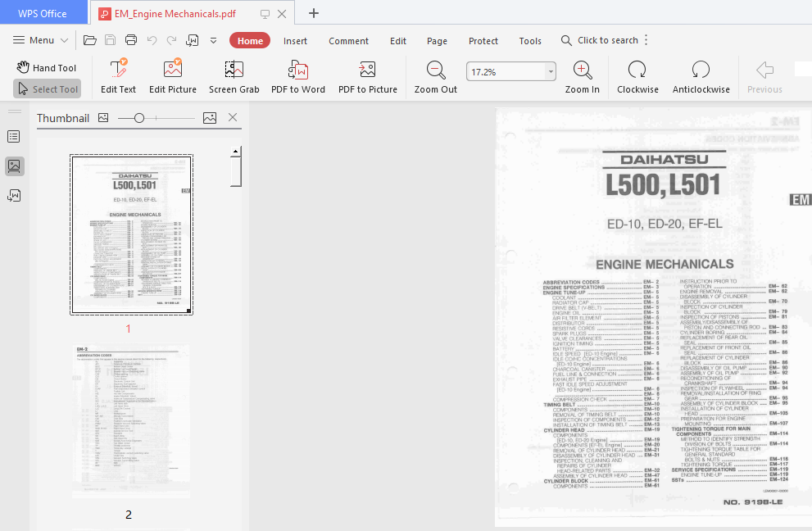Adjust the thumbnail size slider handle

click(x=138, y=118)
